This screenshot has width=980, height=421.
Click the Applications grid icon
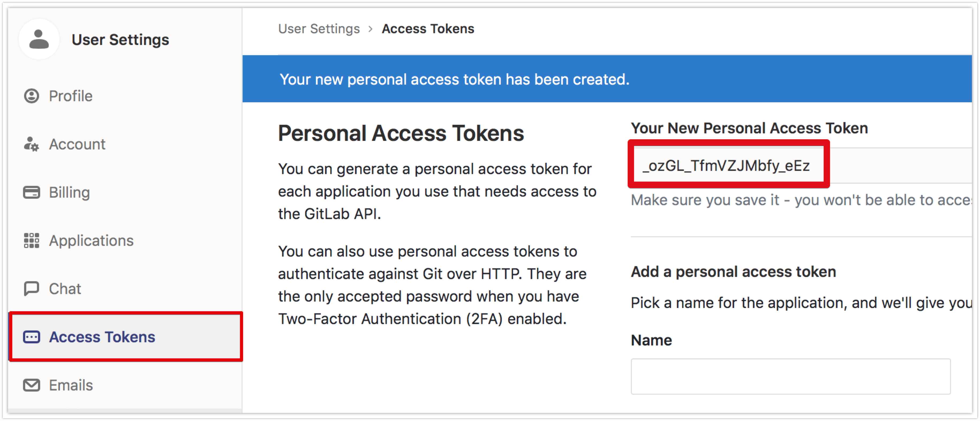pos(32,240)
